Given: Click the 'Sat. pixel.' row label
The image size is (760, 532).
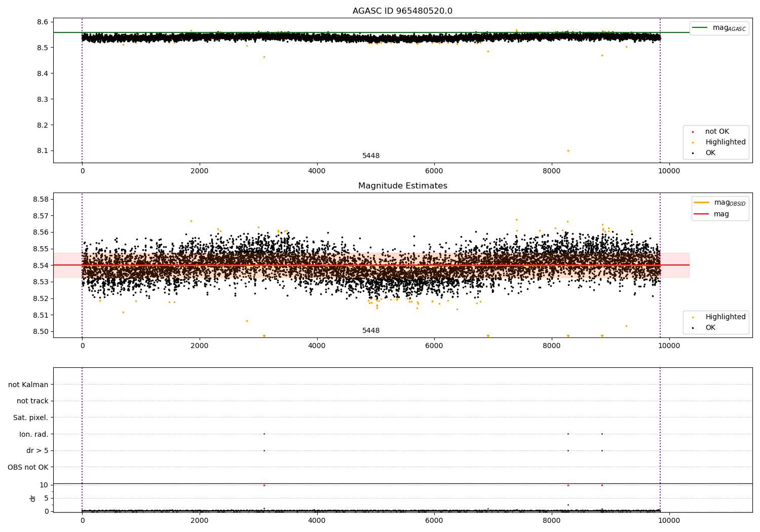Looking at the screenshot, I should (31, 418).
